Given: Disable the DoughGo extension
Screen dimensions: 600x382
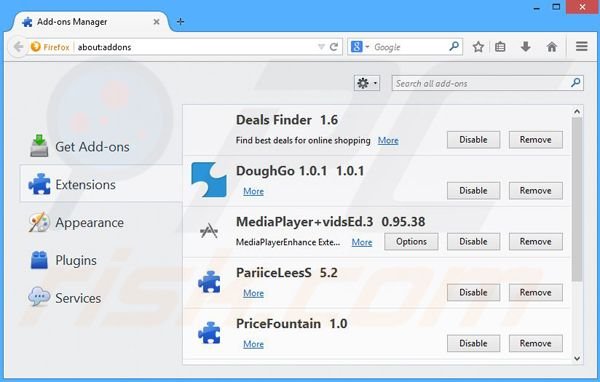Looking at the screenshot, I should [473, 191].
